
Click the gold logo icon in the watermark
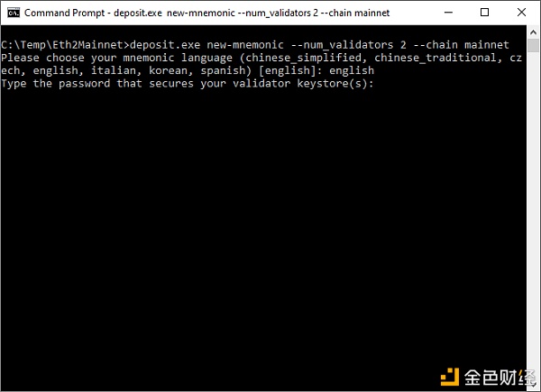[x=450, y=377]
